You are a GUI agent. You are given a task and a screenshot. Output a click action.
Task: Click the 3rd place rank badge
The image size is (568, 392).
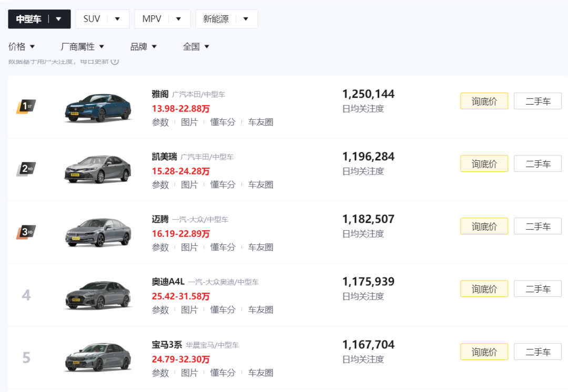[26, 232]
